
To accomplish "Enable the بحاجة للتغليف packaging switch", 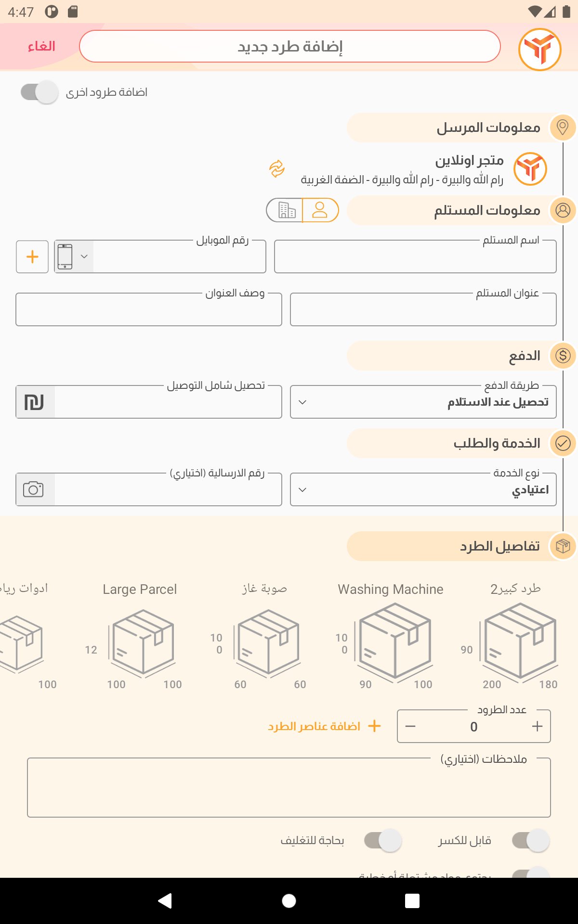I will click(x=383, y=841).
